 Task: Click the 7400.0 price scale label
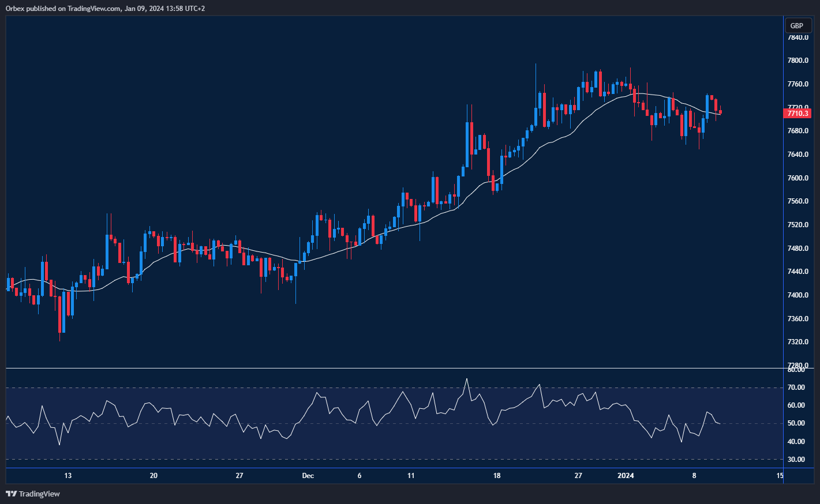pos(798,295)
